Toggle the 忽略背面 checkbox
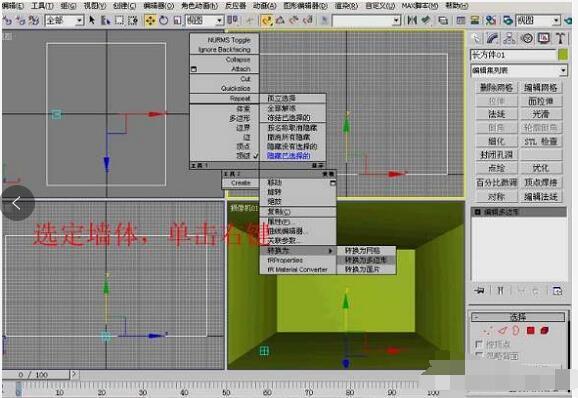This screenshot has width=578, height=398. point(478,355)
